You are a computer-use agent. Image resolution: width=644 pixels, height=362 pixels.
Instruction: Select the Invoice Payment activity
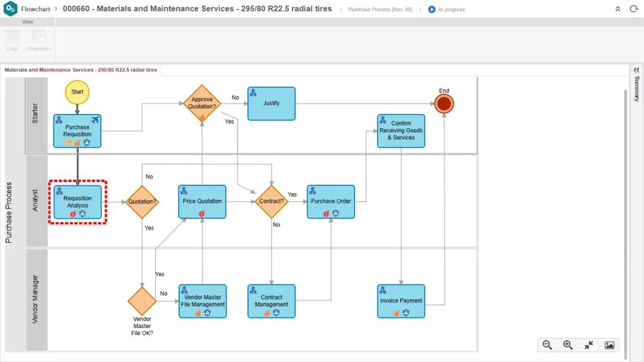pos(401,301)
